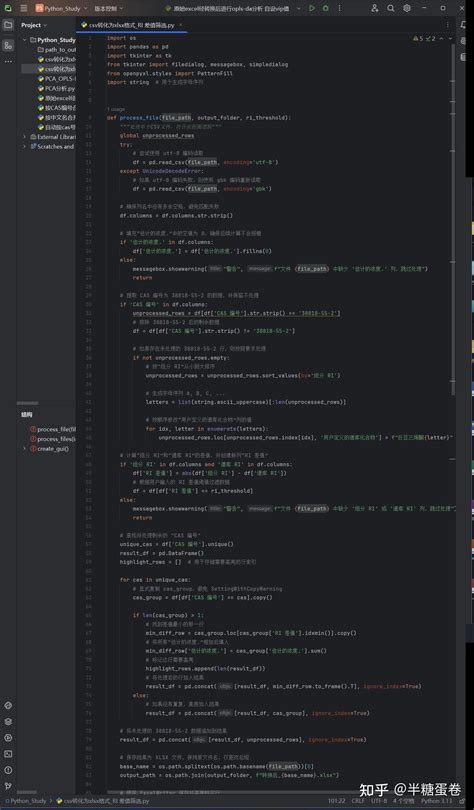Viewport: 474px width, 810px height.
Task: Open the 按中文名合并 file in tree
Action: click(x=57, y=117)
